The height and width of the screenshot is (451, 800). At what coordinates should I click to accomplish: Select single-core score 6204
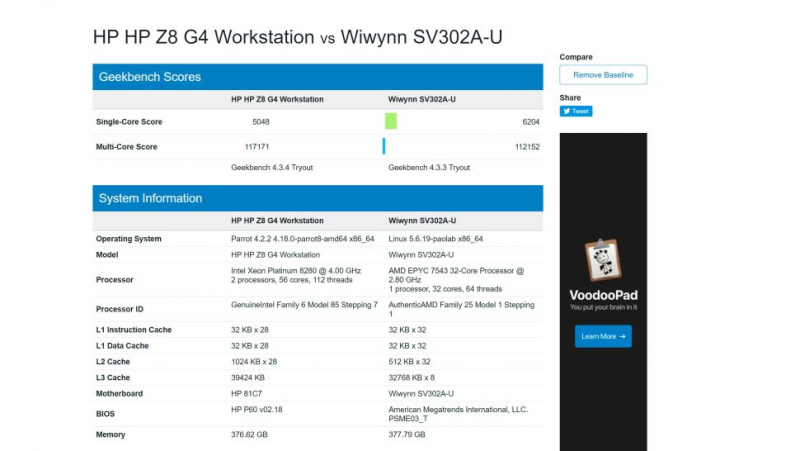(531, 122)
